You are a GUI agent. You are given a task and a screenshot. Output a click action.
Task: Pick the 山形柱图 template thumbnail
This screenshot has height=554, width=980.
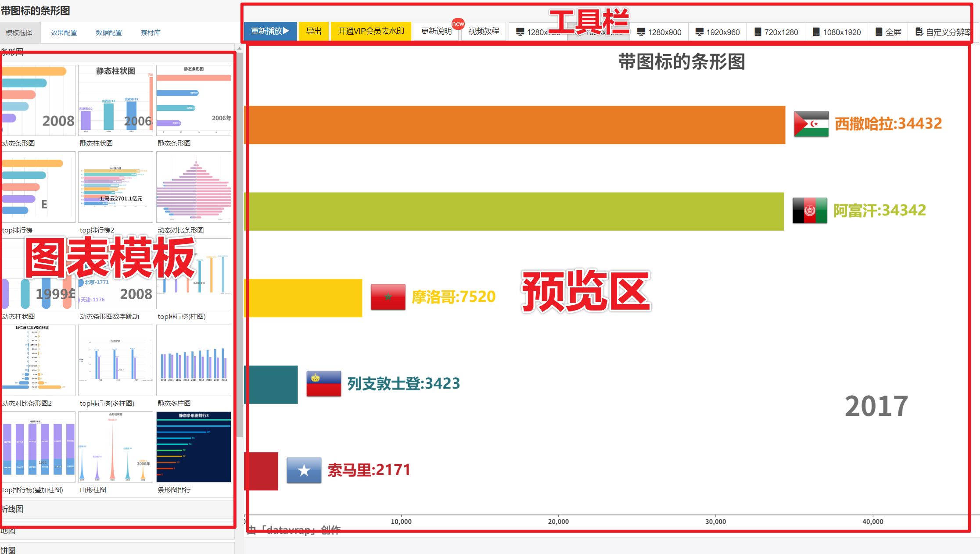(115, 447)
